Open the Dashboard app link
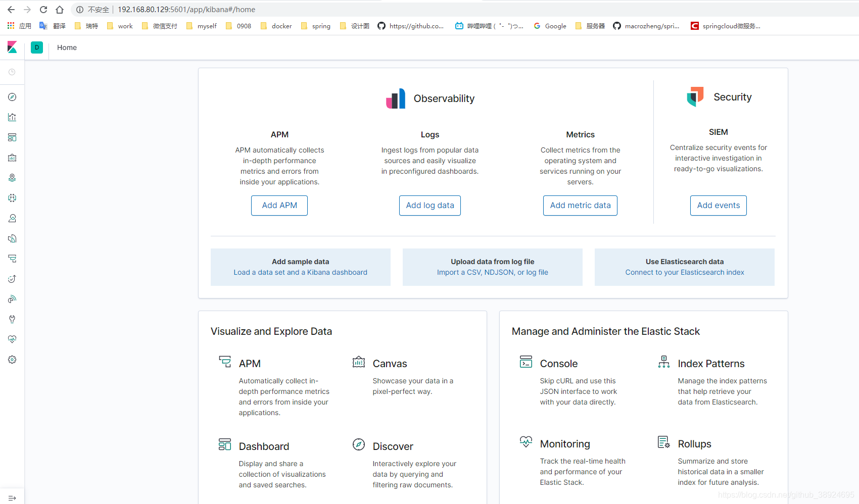The height and width of the screenshot is (504, 859). coord(264,446)
